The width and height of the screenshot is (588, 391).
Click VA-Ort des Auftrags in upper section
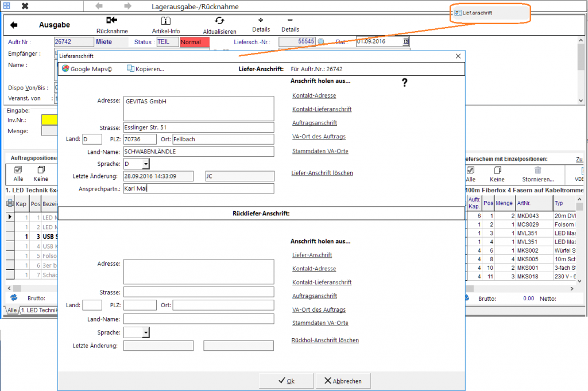319,137
